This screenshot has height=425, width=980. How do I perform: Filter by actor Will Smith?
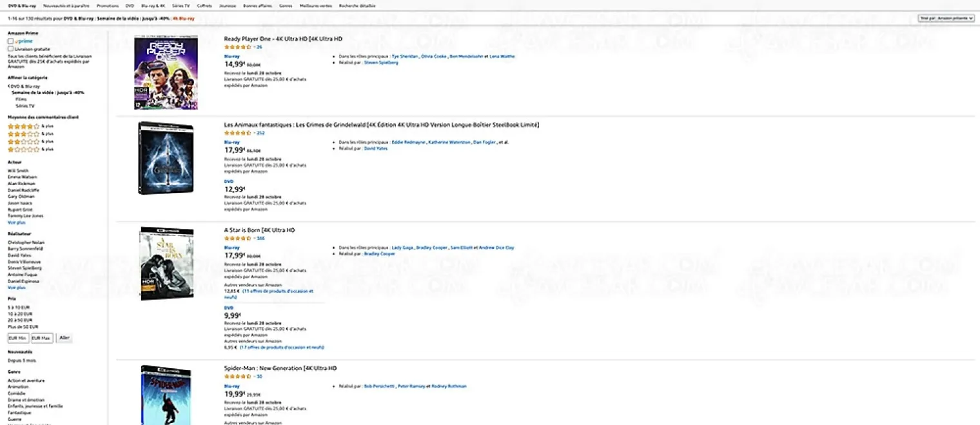click(17, 171)
